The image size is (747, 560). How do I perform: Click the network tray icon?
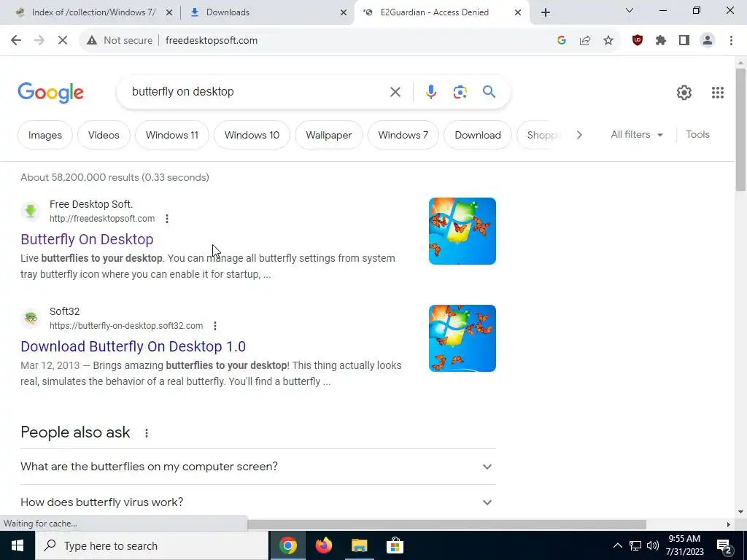coord(635,545)
